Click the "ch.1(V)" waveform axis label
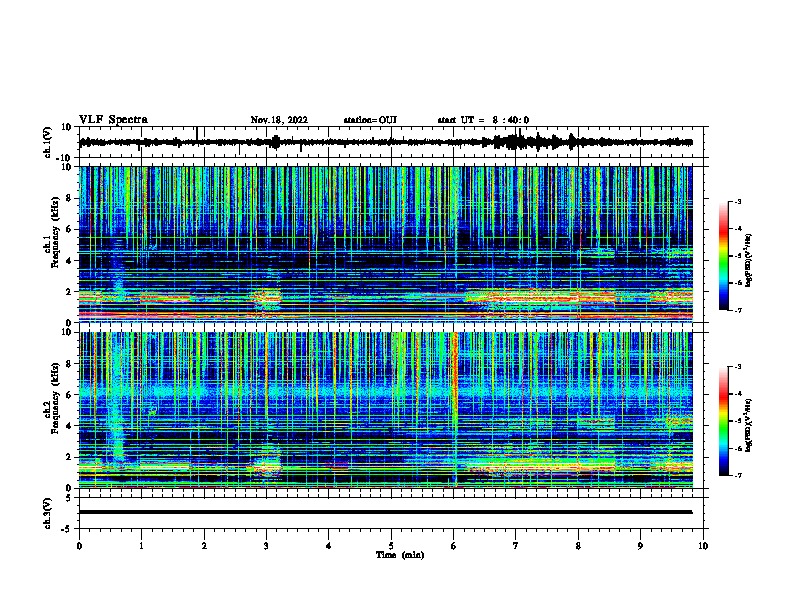This screenshot has width=792, height=612. pos(48,142)
